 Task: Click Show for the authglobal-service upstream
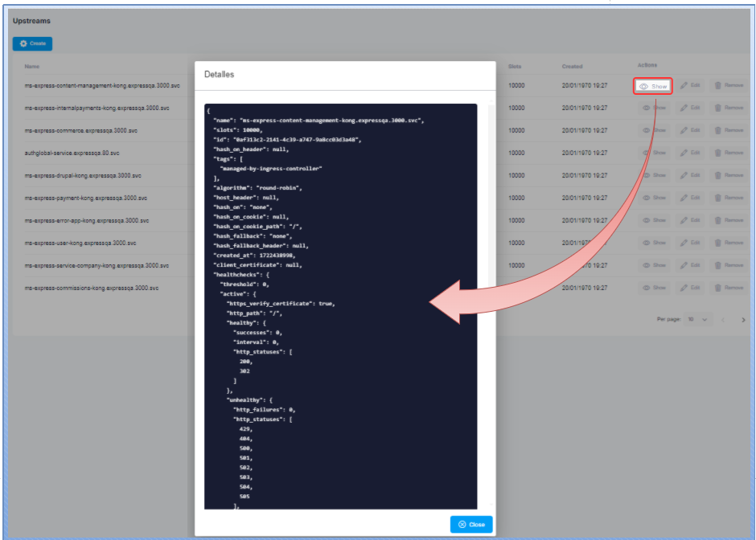tap(653, 153)
